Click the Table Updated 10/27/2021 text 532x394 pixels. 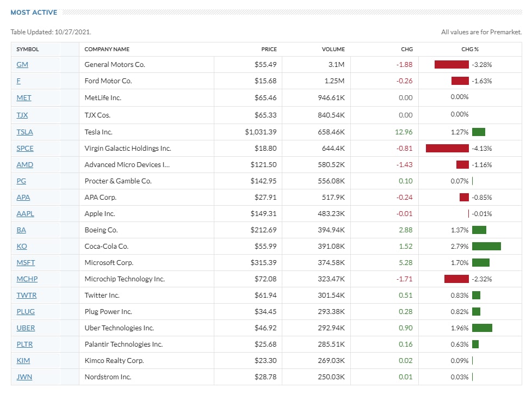(x=51, y=32)
